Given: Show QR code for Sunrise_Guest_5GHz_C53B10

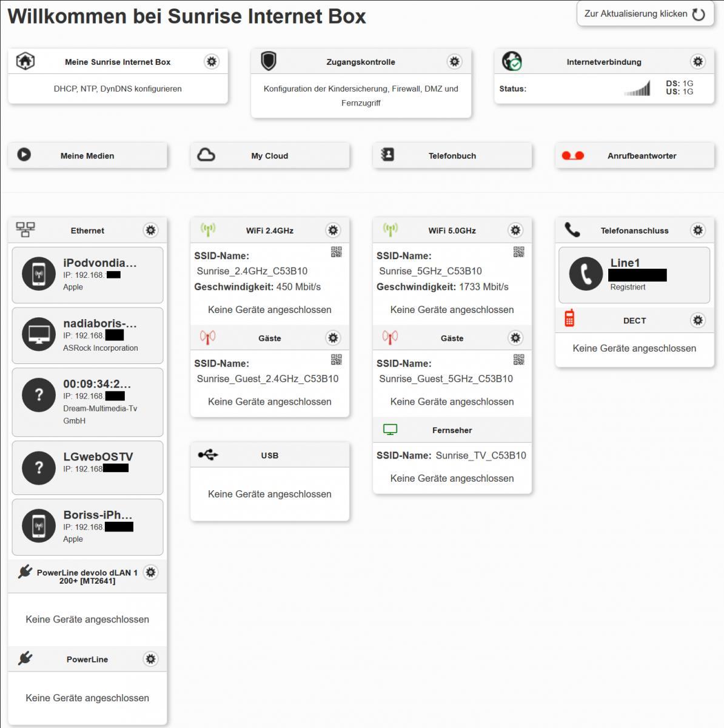Looking at the screenshot, I should click(519, 360).
